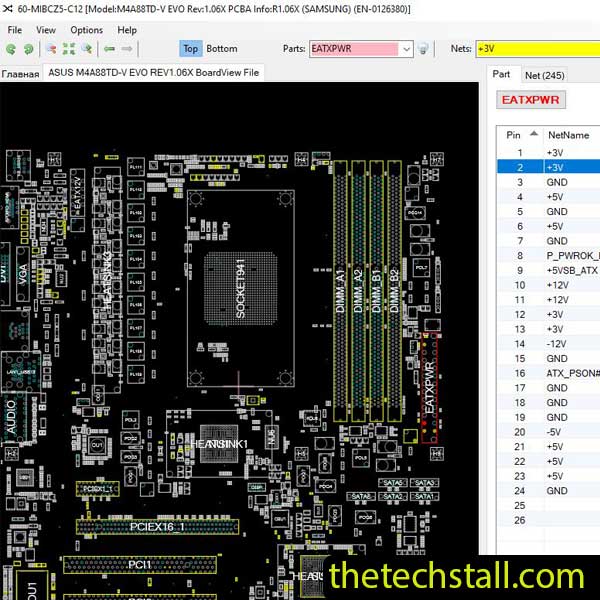Switch to the Part panel tab
Image resolution: width=600 pixels, height=600 pixels.
(x=501, y=74)
